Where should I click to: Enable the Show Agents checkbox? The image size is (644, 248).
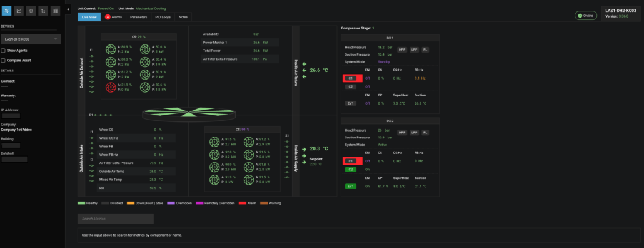(x=3, y=51)
